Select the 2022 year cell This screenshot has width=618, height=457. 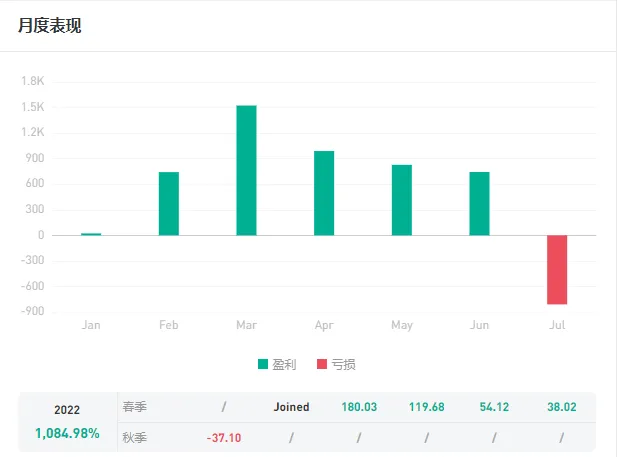(67, 410)
